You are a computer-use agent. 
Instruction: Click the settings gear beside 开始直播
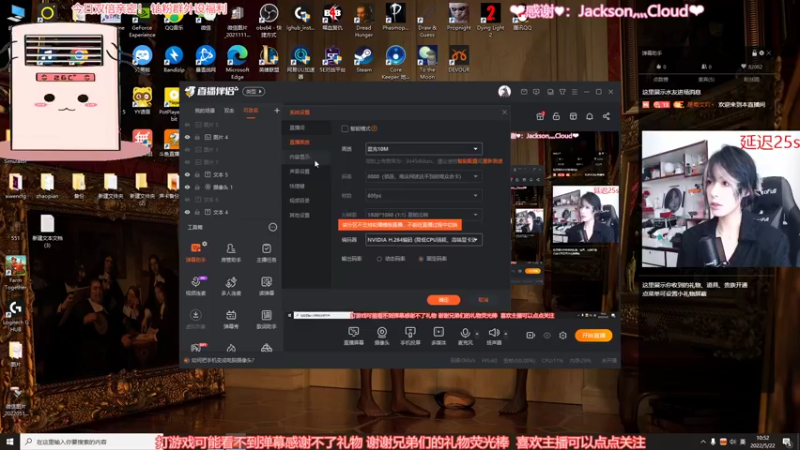coord(563,335)
